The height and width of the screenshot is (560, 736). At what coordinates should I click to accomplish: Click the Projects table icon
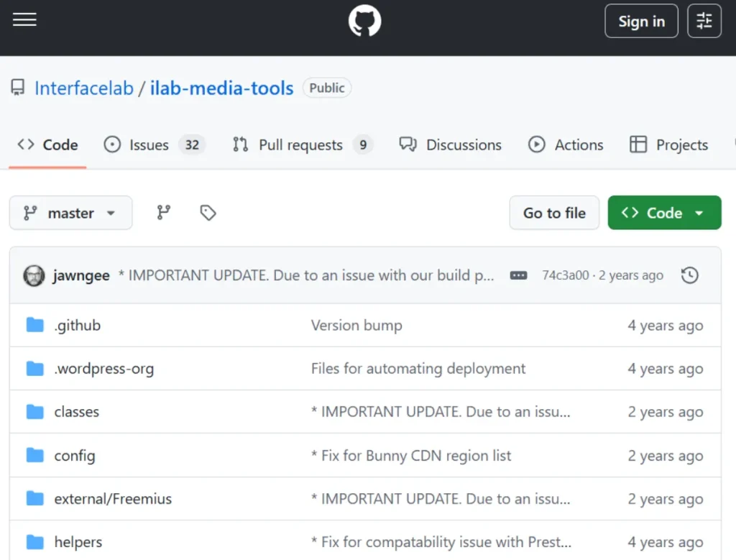tap(638, 144)
